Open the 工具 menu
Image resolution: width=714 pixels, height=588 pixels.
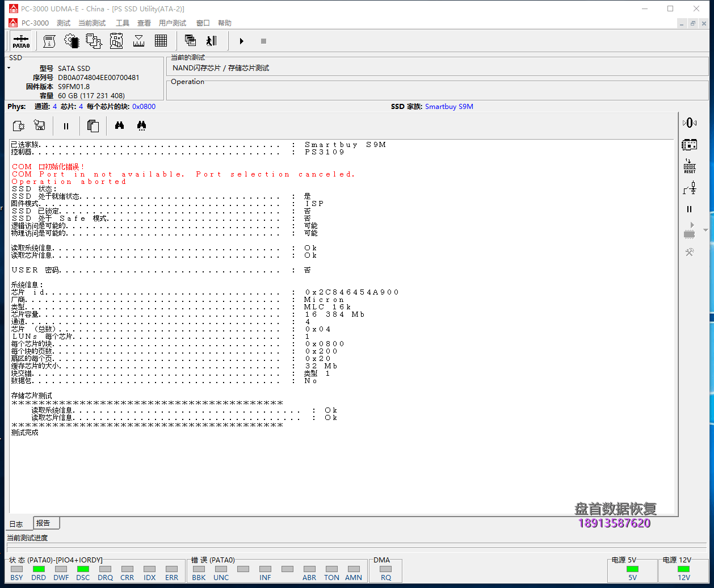[x=123, y=23]
